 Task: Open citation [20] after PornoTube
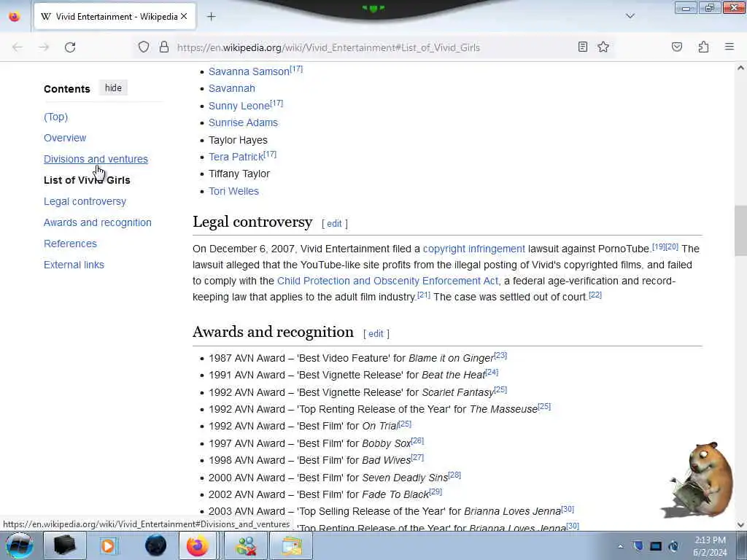click(672, 246)
